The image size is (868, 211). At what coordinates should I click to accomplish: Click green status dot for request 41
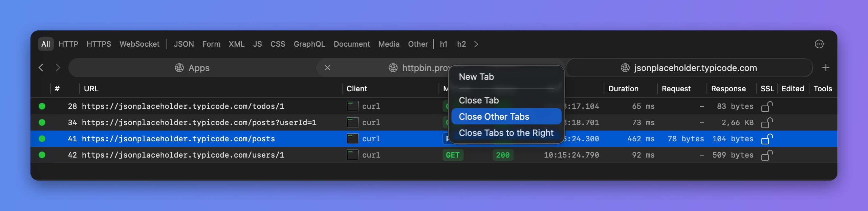tap(42, 139)
